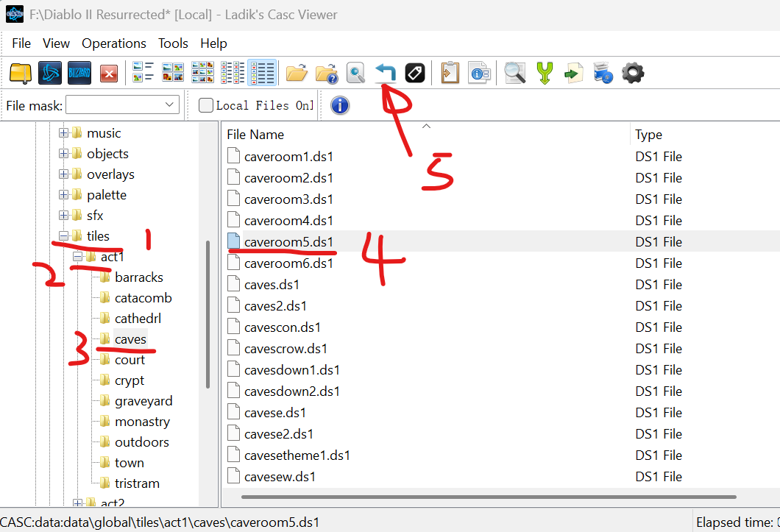The height and width of the screenshot is (532, 780).
Task: Expand the overlays folder node
Action: click(63, 174)
